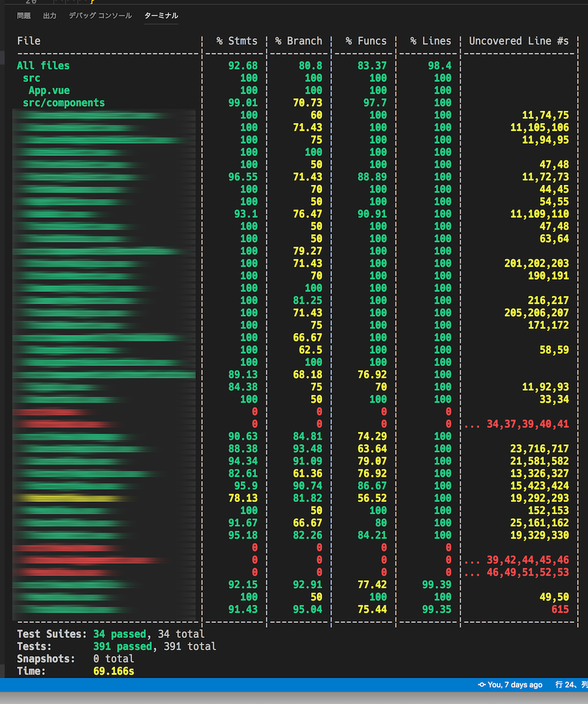Switch to the 問題 tab
Screen dimensions: 588x704
[24, 16]
